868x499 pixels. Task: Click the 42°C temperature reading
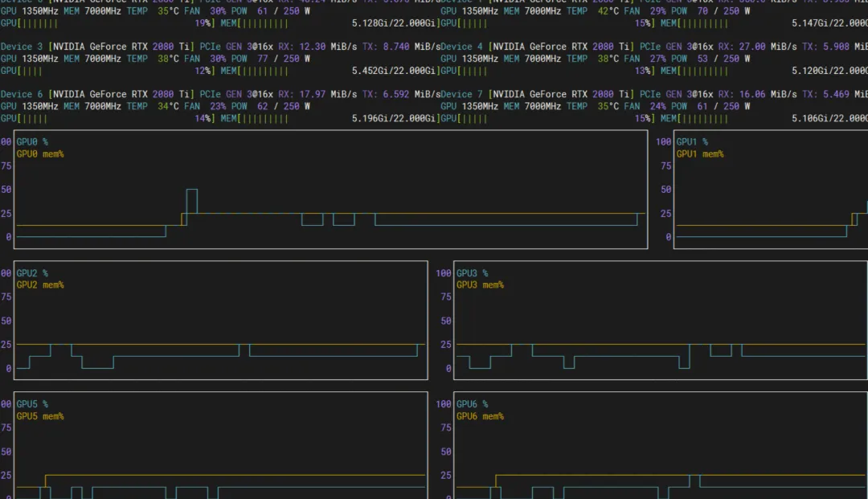[608, 11]
